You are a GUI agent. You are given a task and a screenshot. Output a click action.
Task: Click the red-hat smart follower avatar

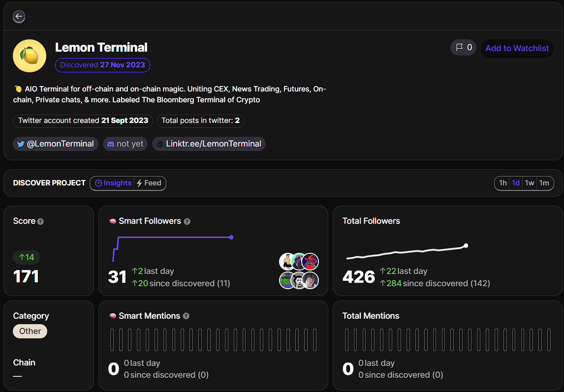[310, 262]
